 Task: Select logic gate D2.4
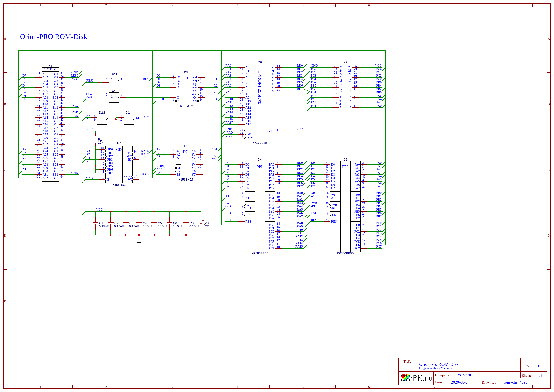pyautogui.click(x=129, y=119)
